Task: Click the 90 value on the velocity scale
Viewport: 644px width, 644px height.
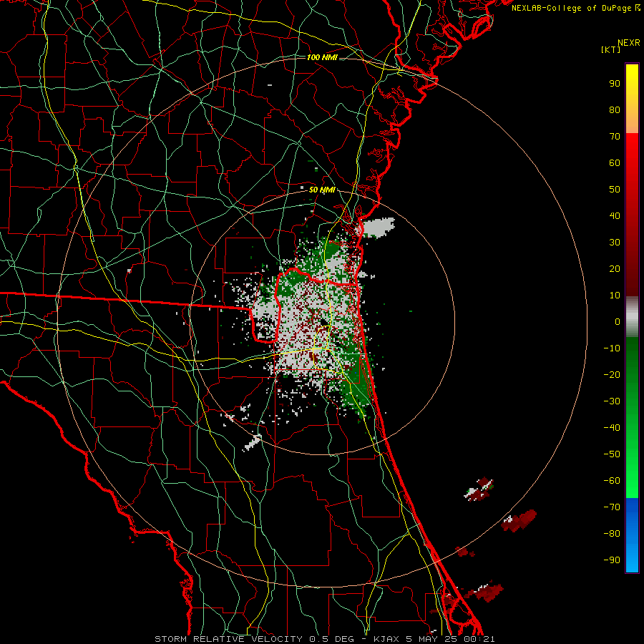Action: pos(615,84)
